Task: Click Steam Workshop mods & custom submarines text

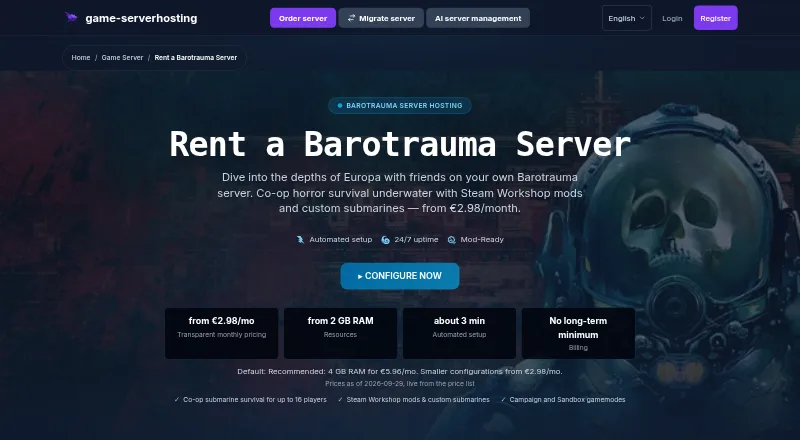Action: (418, 400)
